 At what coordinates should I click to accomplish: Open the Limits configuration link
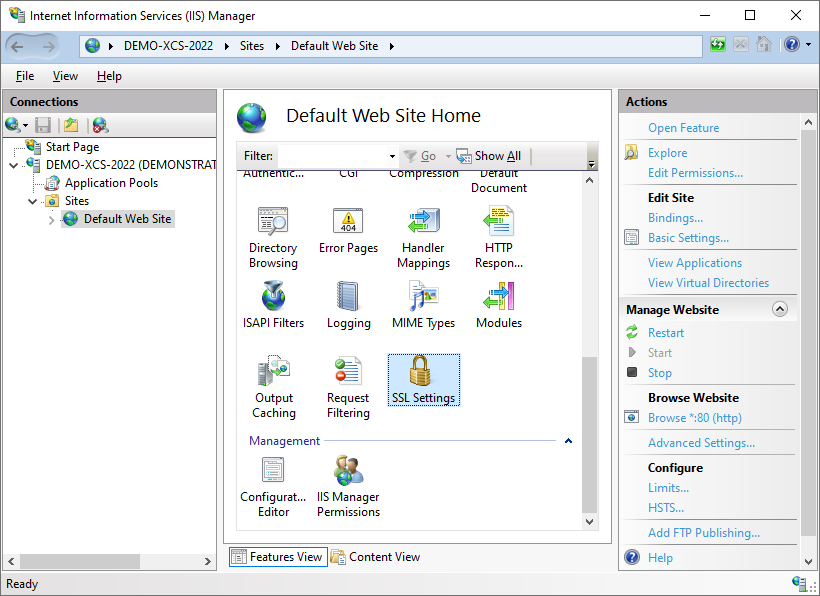click(x=668, y=488)
